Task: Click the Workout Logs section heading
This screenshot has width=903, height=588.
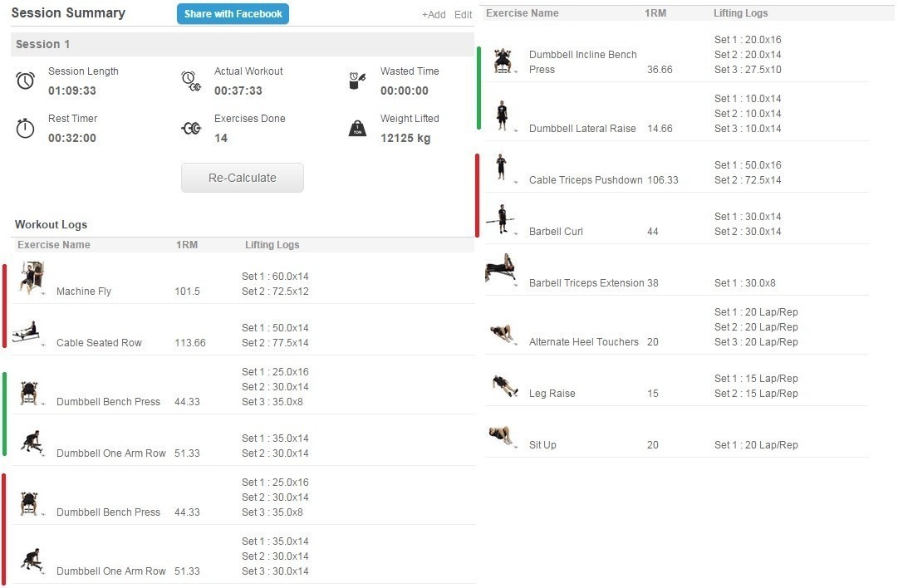Action: point(51,224)
